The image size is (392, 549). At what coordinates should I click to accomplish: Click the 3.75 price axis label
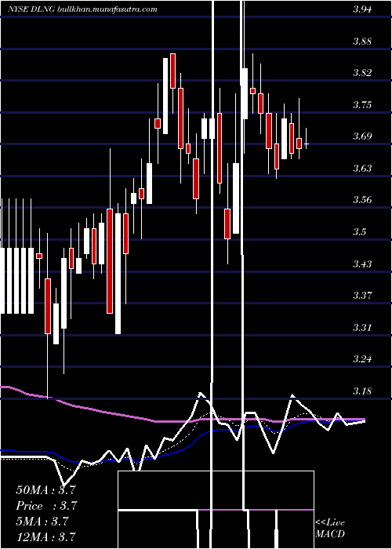[362, 104]
